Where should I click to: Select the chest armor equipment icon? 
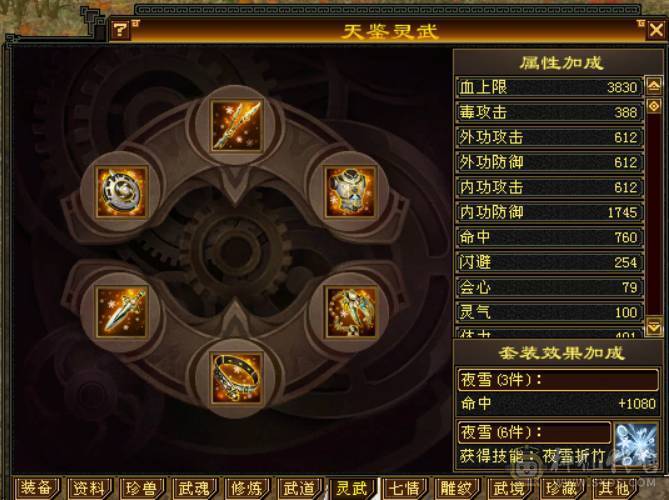coord(351,192)
